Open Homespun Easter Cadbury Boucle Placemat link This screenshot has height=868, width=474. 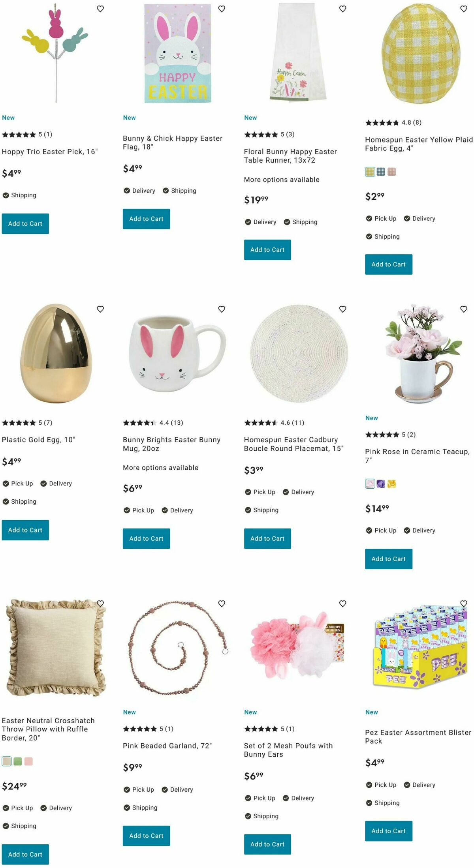(293, 444)
